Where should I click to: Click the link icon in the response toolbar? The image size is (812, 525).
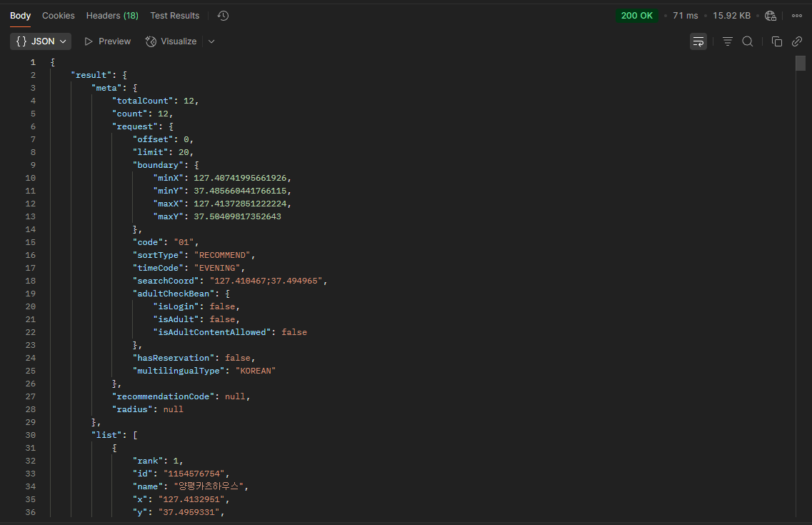coord(797,41)
